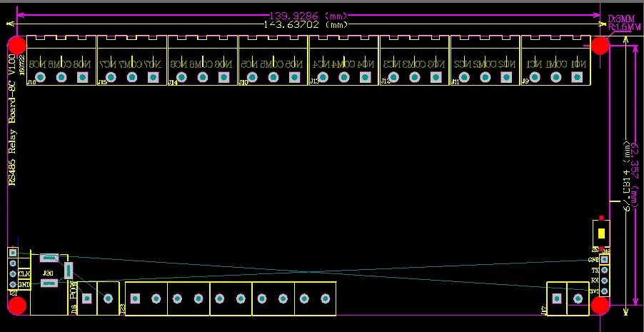
Task: Click the first square pad of J23 block
Action: point(135,298)
